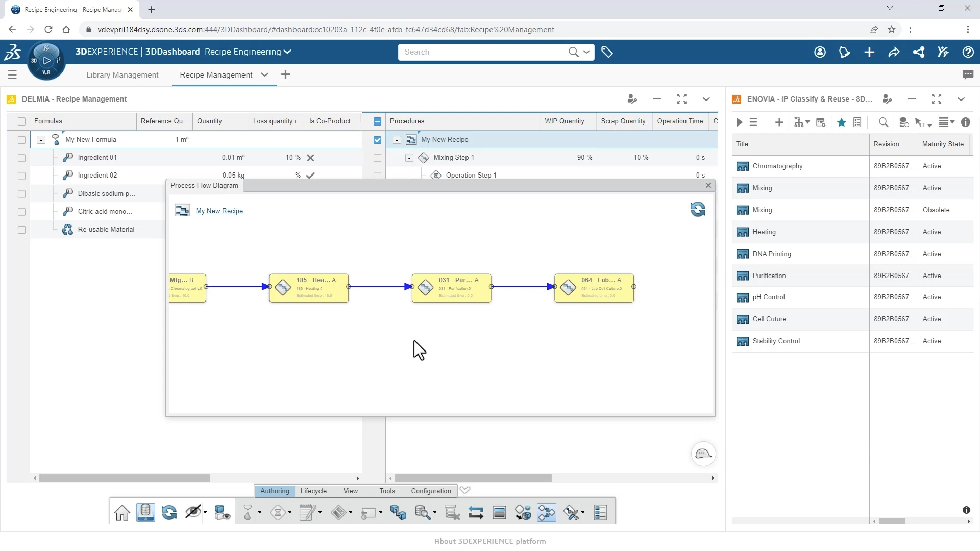Click the search magnifier in ENOVIA toolbar
Viewport: 980px width, 551px height.
point(884,122)
